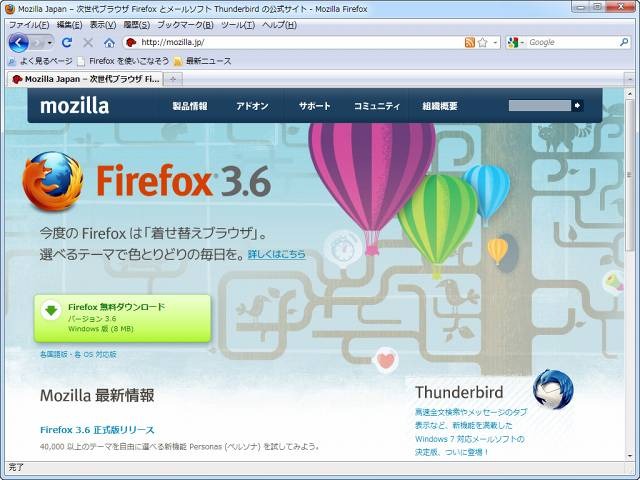Open the back/forward history dropdown arrow

[x=50, y=42]
